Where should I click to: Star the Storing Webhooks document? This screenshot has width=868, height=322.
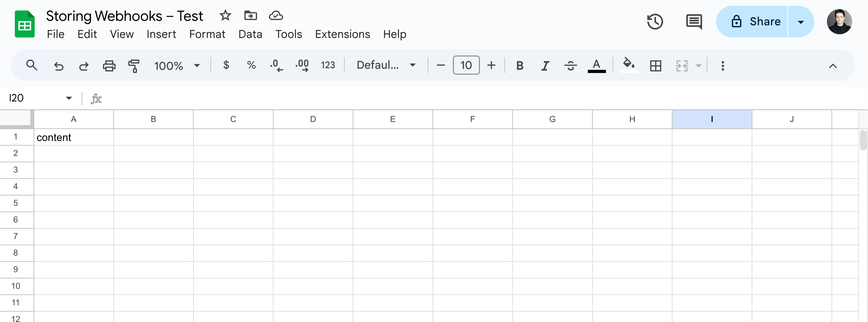(225, 16)
